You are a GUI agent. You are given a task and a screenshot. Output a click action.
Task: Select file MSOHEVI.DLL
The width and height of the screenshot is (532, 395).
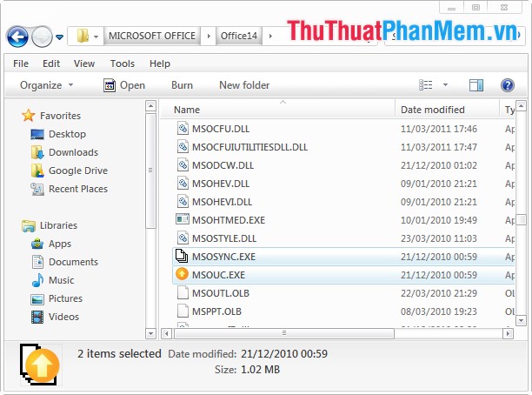coord(222,202)
